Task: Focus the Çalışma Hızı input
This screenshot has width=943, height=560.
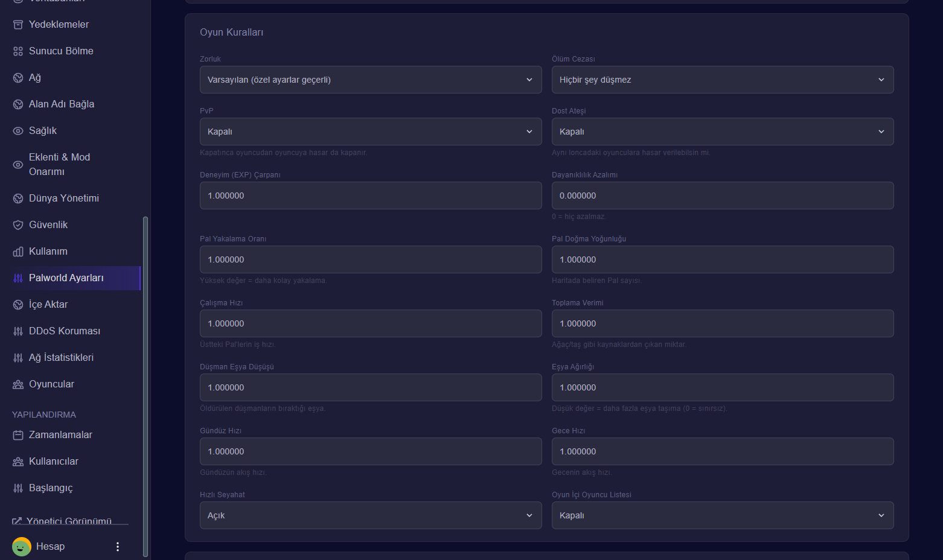Action: point(371,323)
